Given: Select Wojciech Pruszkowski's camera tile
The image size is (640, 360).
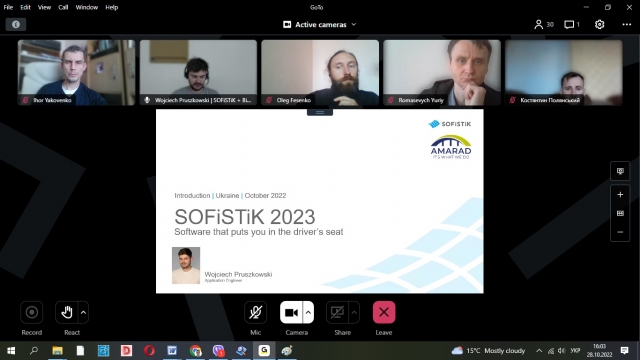Looking at the screenshot, I should (198, 73).
